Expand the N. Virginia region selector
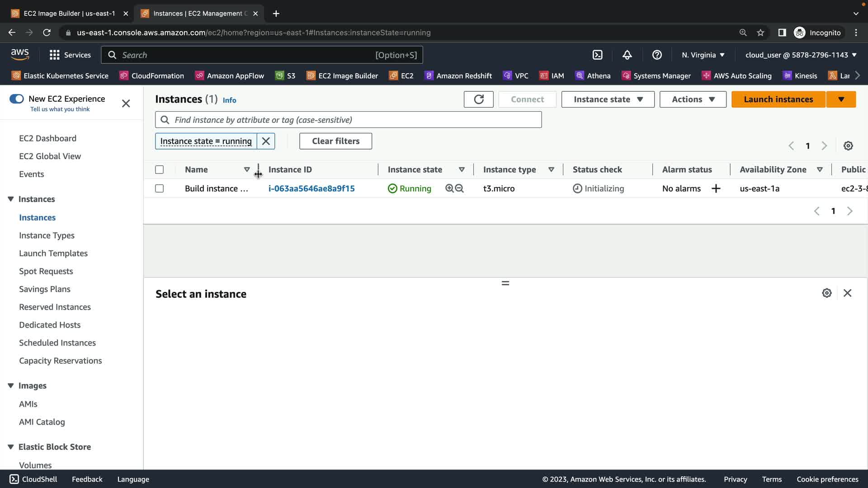 click(x=703, y=55)
